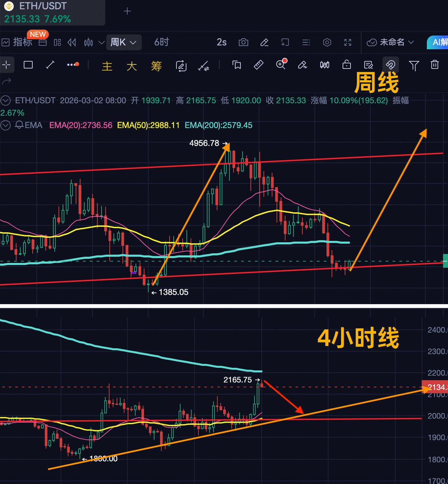Image resolution: width=448 pixels, height=484 pixels.
Task: Open more drawing tools ellipsis
Action: pyautogui.click(x=73, y=65)
